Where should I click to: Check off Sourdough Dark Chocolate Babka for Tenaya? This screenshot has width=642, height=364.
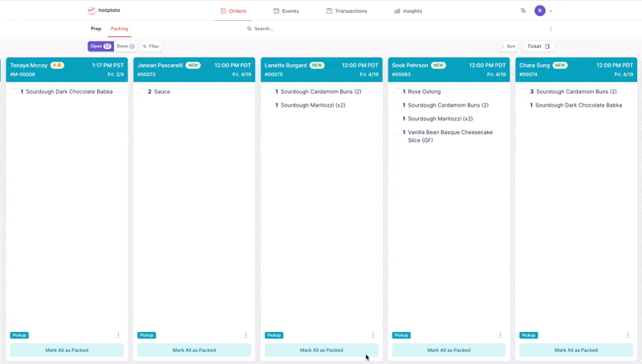tap(14, 92)
